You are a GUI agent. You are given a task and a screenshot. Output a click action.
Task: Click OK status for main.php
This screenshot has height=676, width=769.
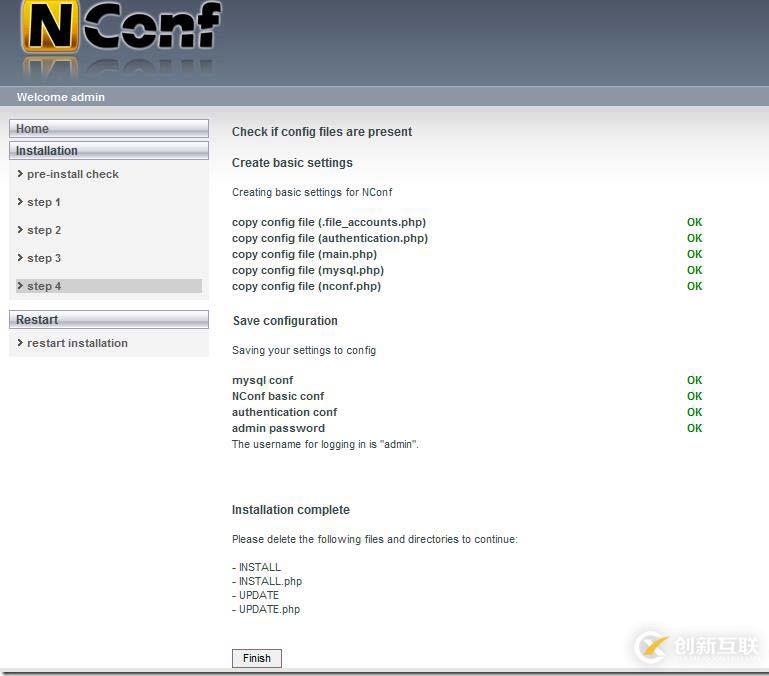pyautogui.click(x=694, y=254)
